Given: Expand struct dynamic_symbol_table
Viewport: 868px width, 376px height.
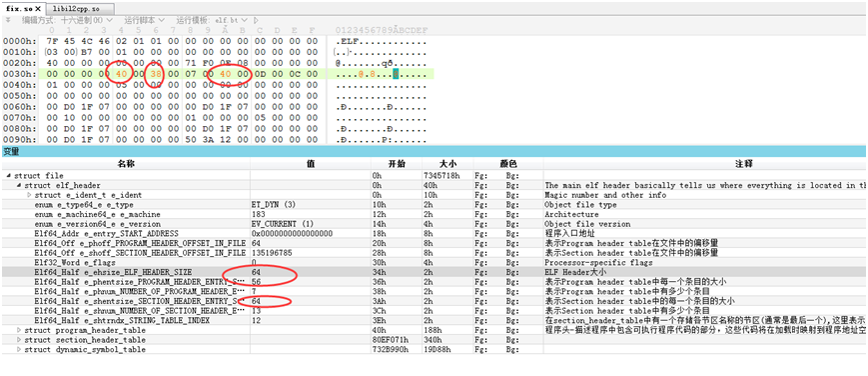Looking at the screenshot, I should click(19, 349).
